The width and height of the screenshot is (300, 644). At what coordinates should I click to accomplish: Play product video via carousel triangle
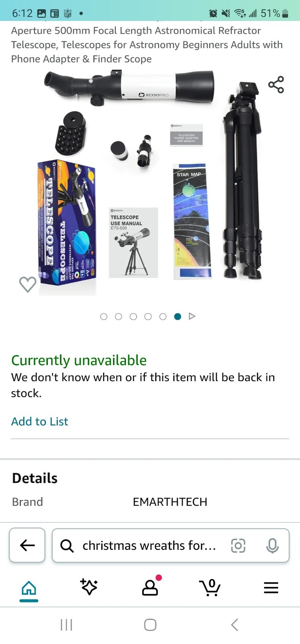(192, 316)
